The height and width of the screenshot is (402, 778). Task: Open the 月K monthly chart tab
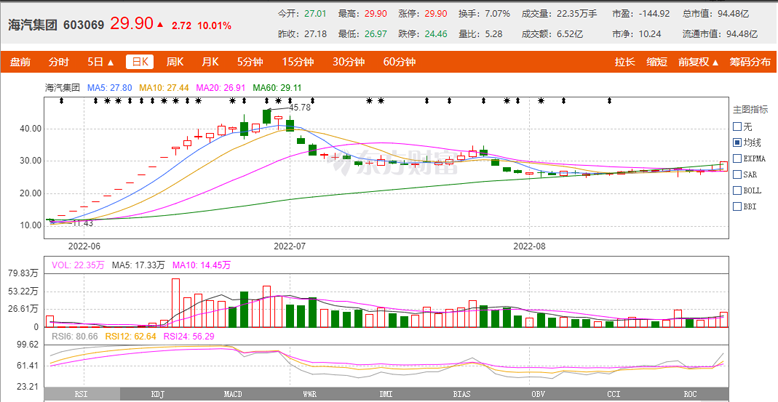pyautogui.click(x=209, y=62)
